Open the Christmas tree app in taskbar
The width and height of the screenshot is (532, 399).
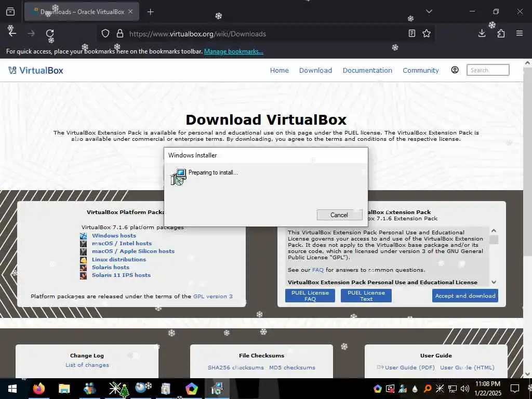119,389
